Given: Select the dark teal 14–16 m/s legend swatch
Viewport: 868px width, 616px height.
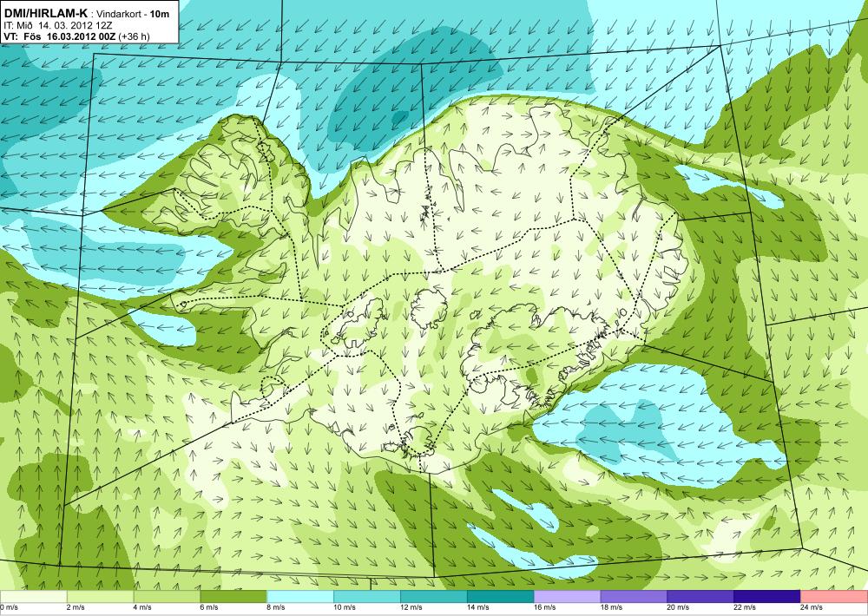Looking at the screenshot, I should click(501, 597).
